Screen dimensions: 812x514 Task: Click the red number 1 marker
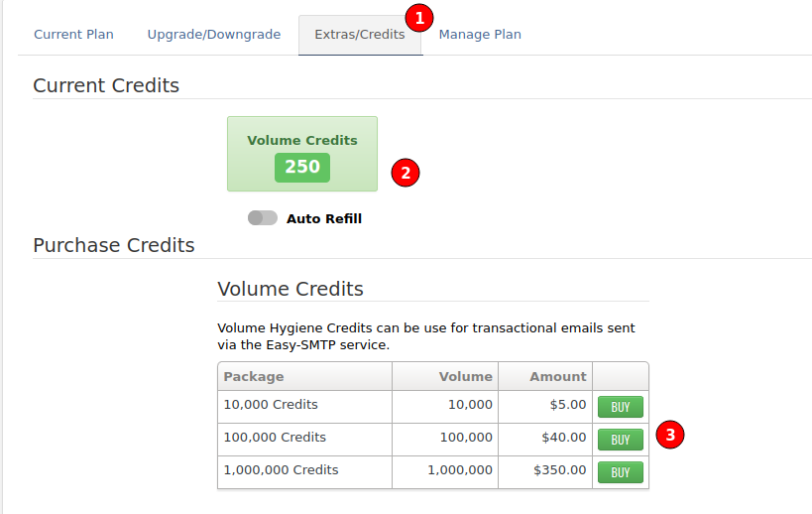click(420, 18)
